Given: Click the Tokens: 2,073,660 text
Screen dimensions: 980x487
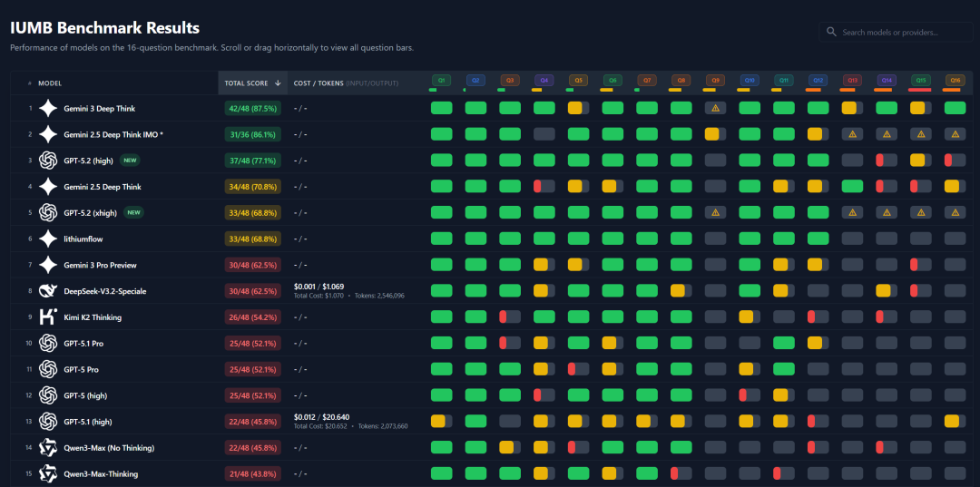Looking at the screenshot, I should click(x=384, y=426).
